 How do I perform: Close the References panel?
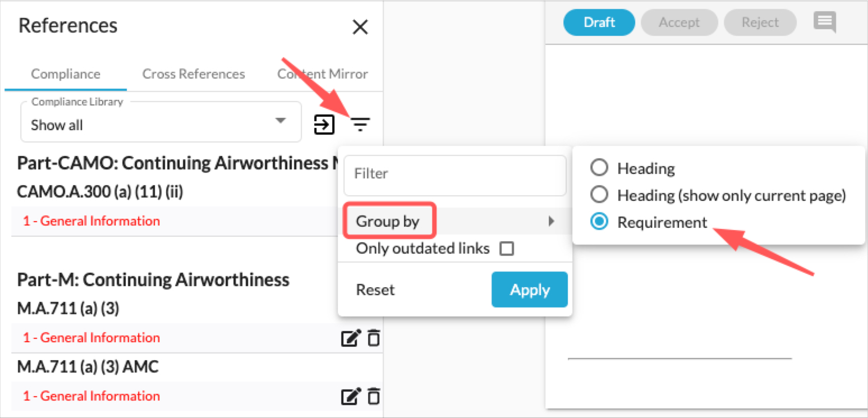point(360,27)
